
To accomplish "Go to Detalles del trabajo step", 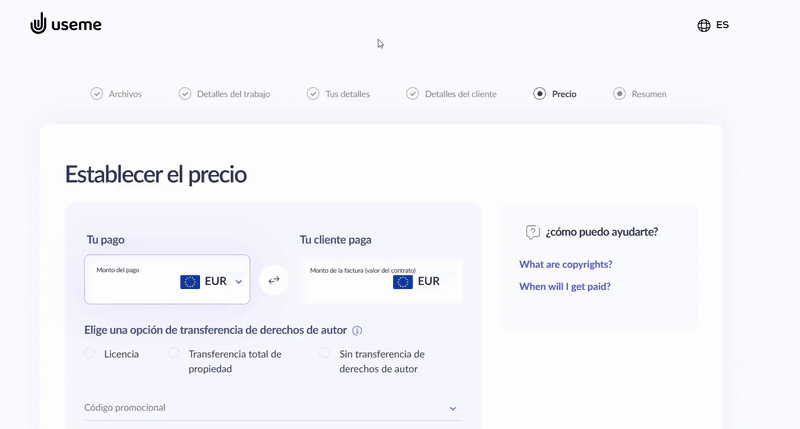I will (x=224, y=94).
